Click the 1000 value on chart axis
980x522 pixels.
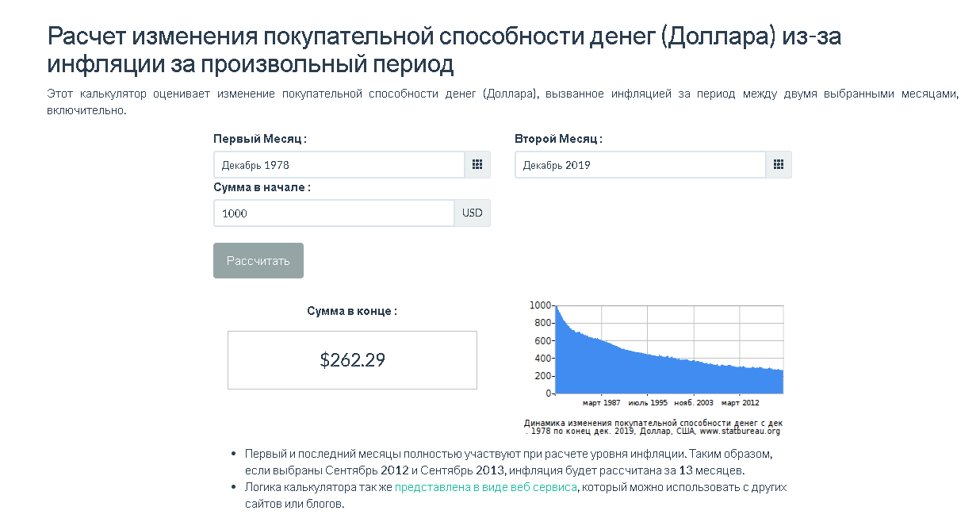tap(540, 305)
